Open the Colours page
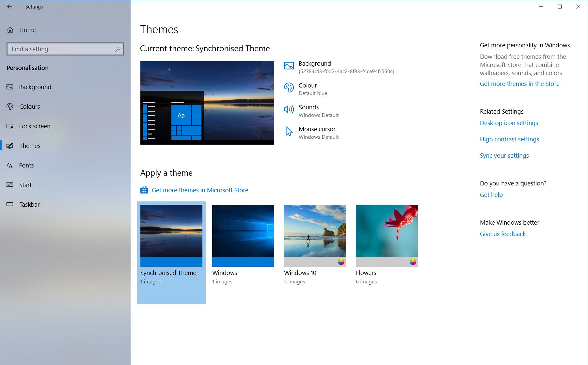 coord(65,106)
